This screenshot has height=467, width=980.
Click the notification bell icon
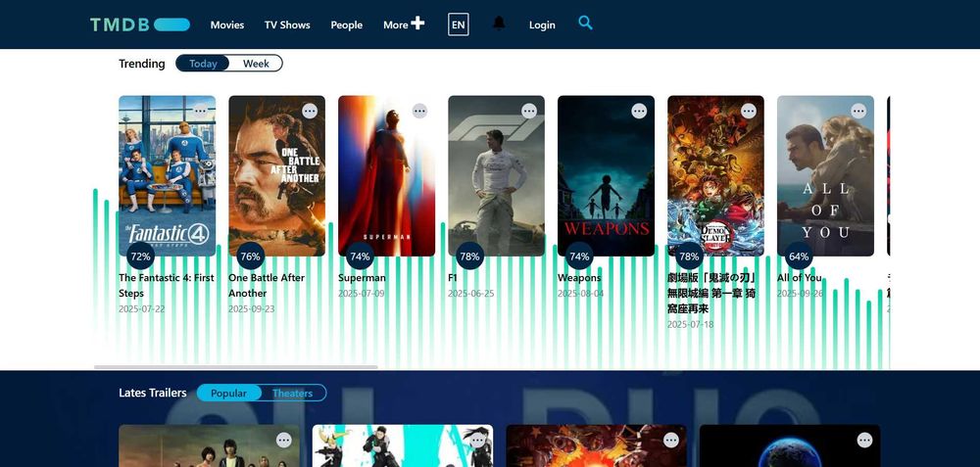click(499, 23)
